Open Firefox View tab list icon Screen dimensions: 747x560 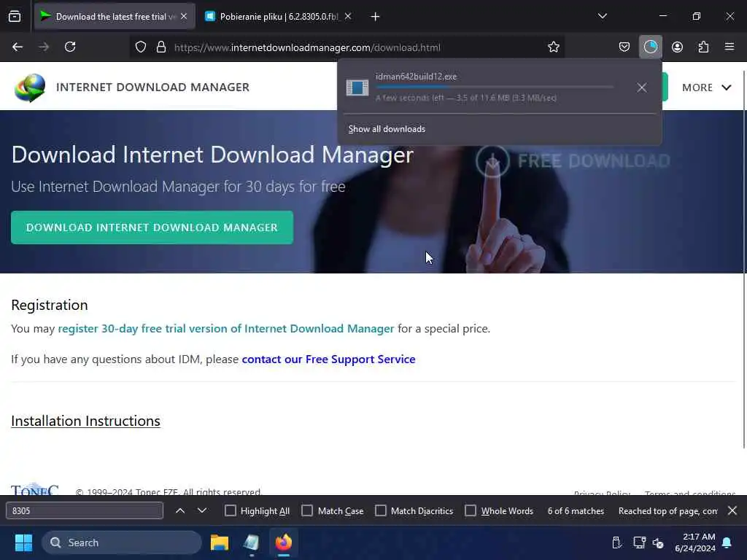tap(15, 16)
